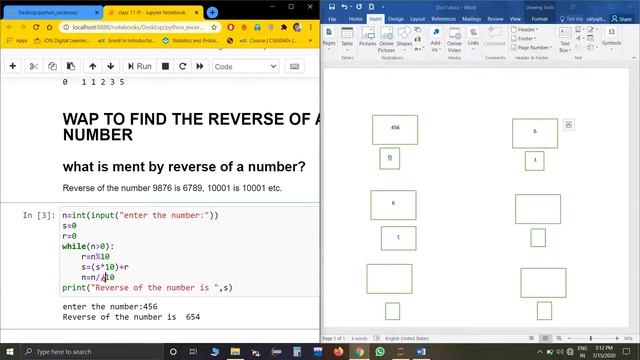
Task: Run the current Jupyter cell
Action: click(140, 66)
